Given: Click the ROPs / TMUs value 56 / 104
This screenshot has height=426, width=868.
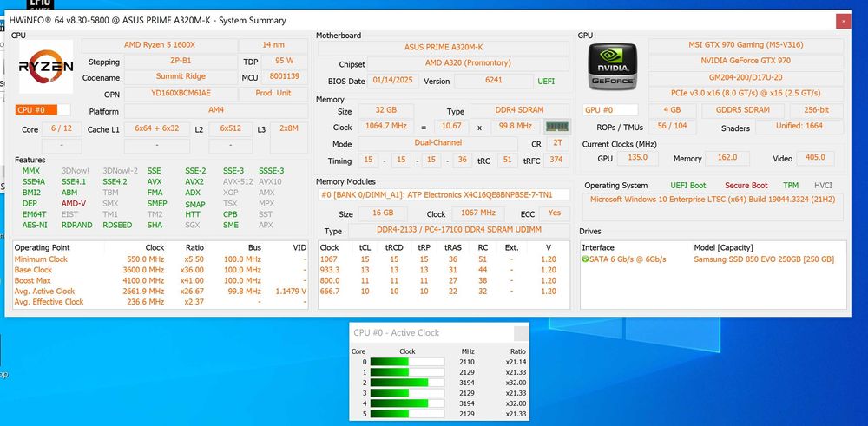Looking at the screenshot, I should click(x=672, y=127).
